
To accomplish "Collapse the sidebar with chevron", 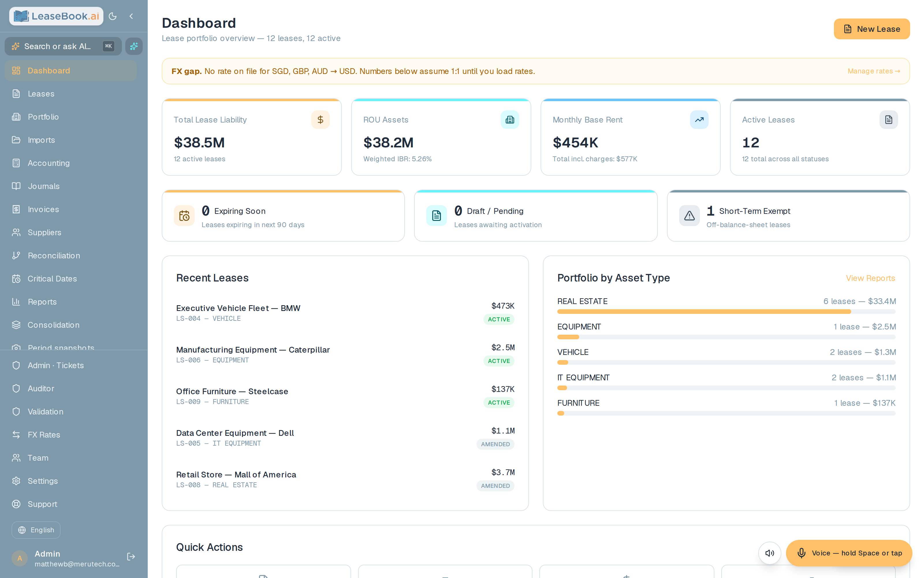I will click(131, 16).
